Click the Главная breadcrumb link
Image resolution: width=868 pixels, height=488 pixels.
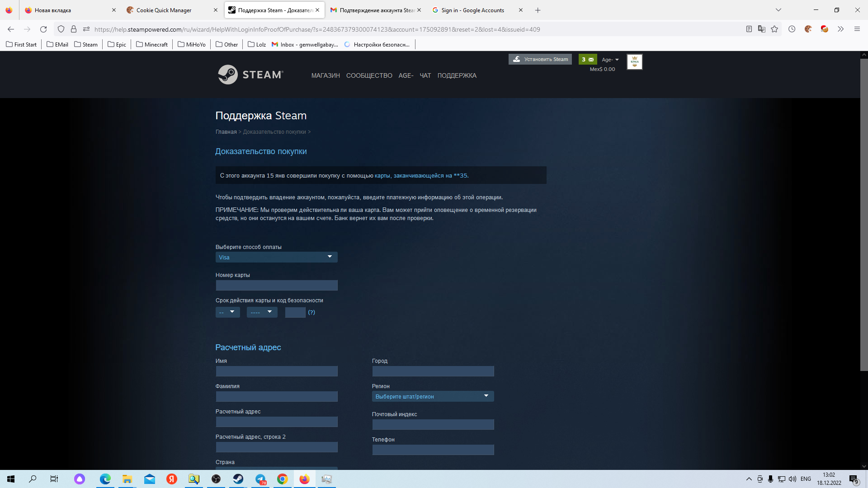226,132
